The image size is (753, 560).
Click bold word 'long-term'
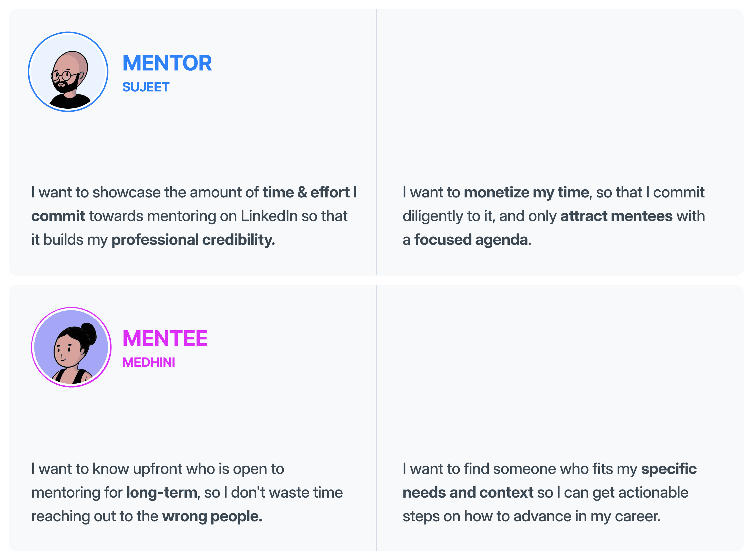click(x=161, y=492)
